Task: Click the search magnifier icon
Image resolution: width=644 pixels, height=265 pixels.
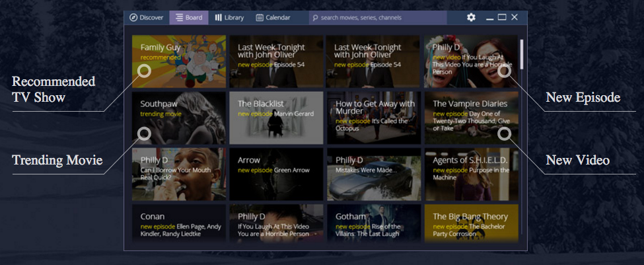Action: click(315, 18)
